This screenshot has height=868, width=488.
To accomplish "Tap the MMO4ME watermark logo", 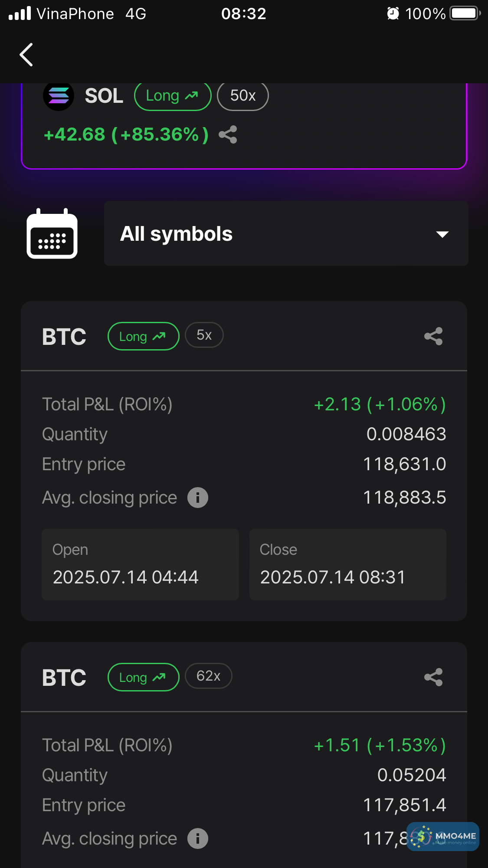I will (443, 837).
